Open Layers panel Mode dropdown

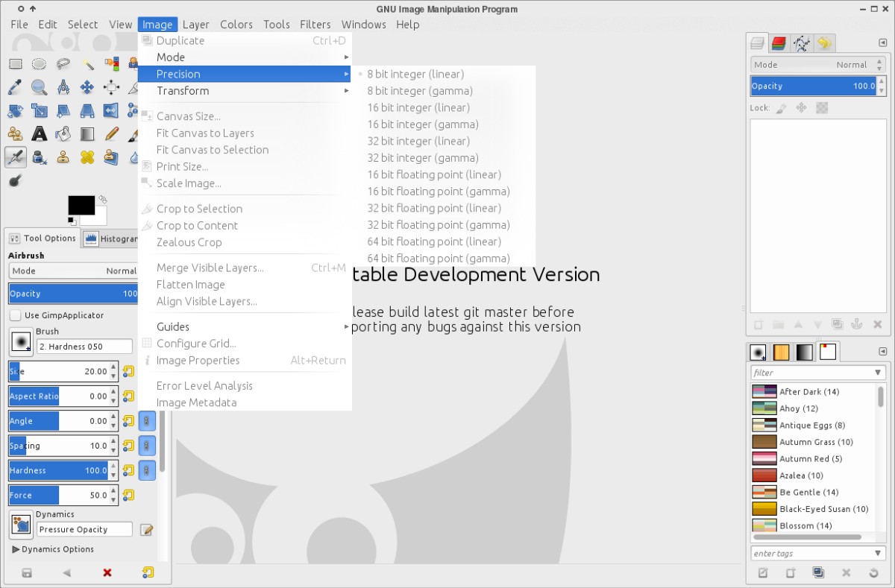818,65
